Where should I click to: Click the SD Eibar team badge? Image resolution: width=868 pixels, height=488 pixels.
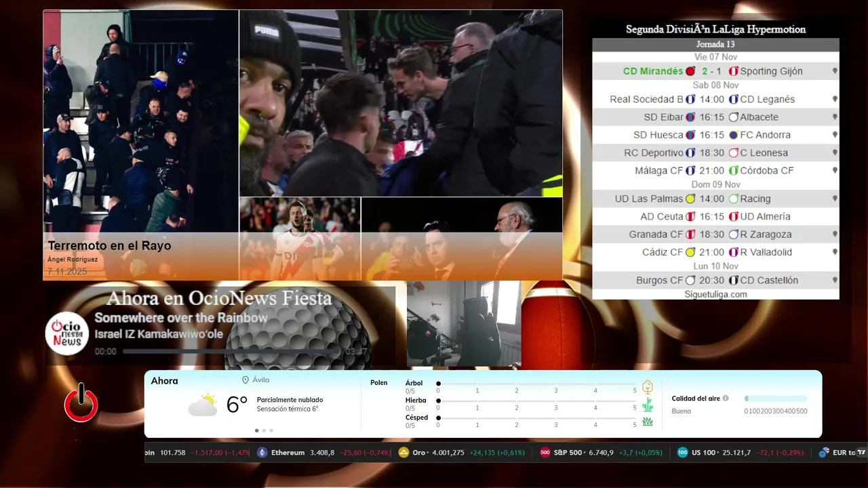(690, 117)
